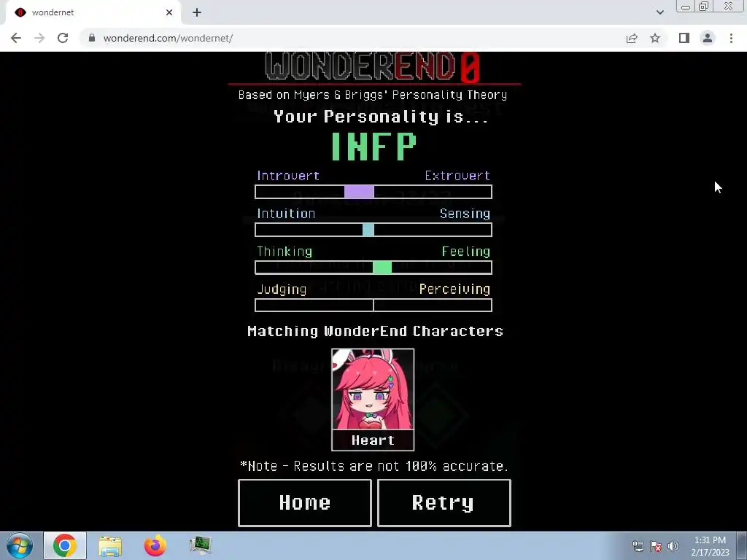Go back to the previous page
Viewport: 747px width, 560px height.
pyautogui.click(x=16, y=38)
